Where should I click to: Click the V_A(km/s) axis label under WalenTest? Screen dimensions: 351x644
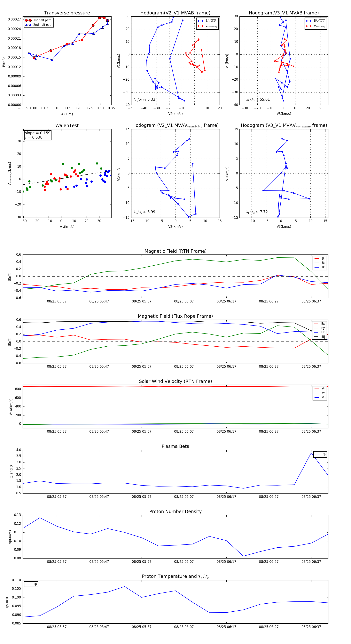tap(67, 227)
